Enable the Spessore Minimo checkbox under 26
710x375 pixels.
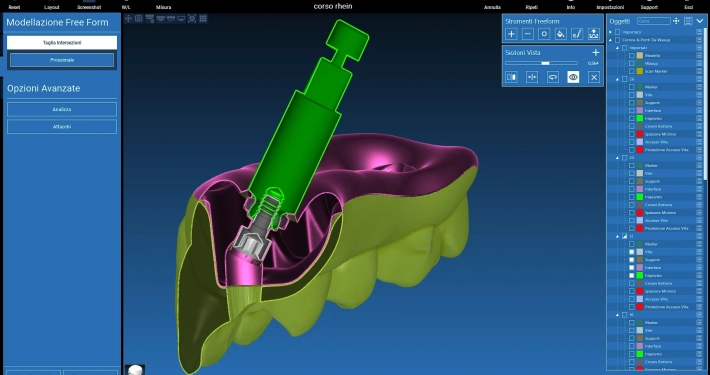pyautogui.click(x=632, y=134)
